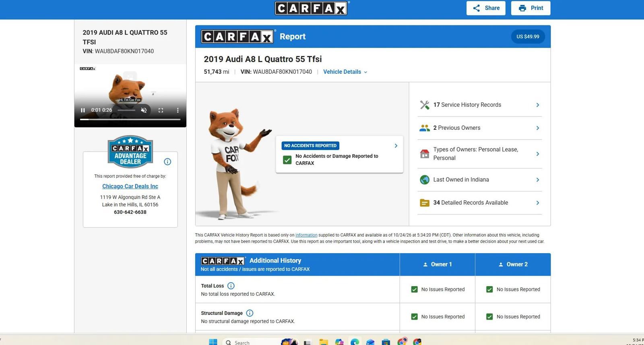Click the CARFAX Report header logo
The height and width of the screenshot is (345, 644).
[237, 37]
